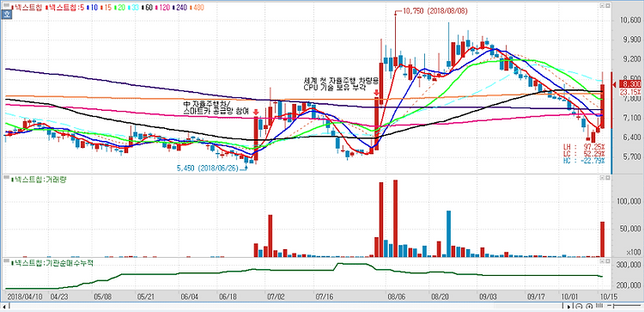Click the window panel icon in the 기관순매수누적 panel
Image resolution: width=644 pixels, height=312 pixels.
pos(607,261)
